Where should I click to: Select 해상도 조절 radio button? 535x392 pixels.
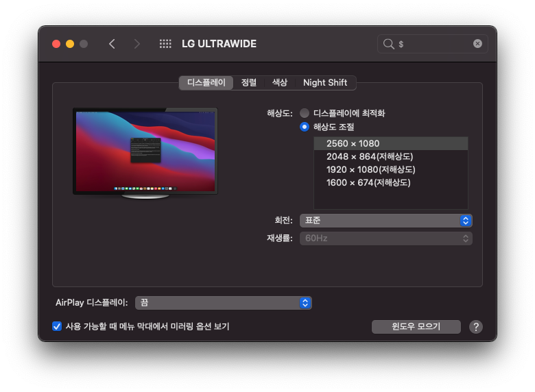(x=305, y=127)
